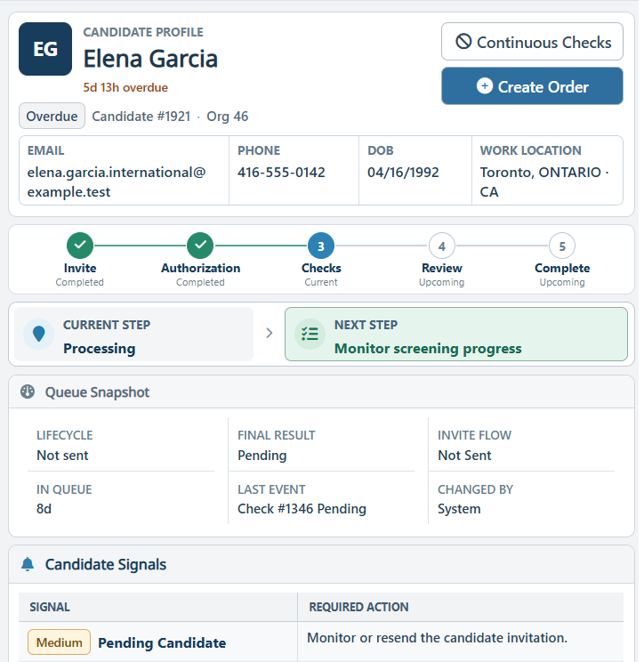Click the Queue Snapshot header title
This screenshot has width=644, height=662.
[97, 392]
